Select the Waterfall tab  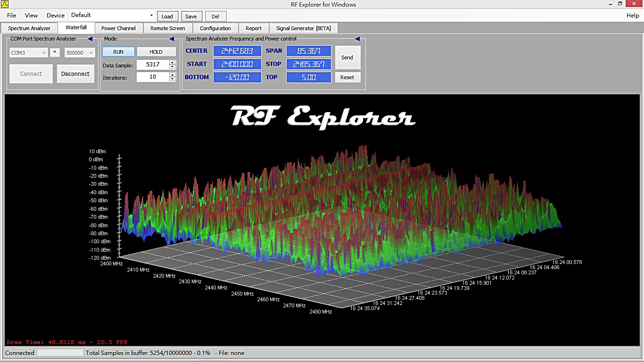pyautogui.click(x=76, y=27)
